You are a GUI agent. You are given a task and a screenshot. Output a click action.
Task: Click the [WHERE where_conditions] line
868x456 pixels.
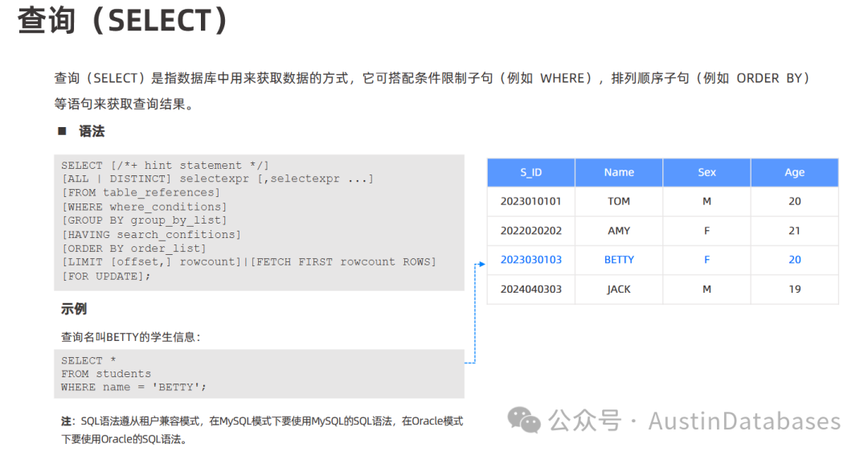coord(144,207)
